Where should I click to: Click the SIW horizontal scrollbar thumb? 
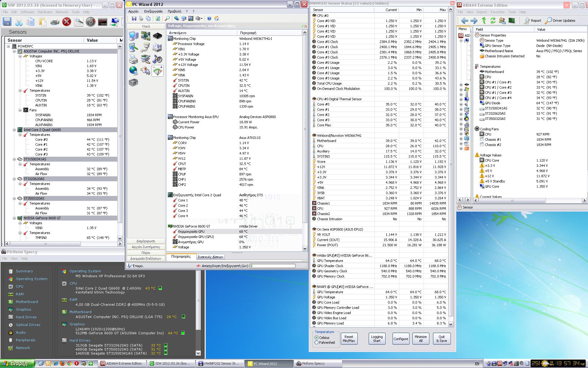tap(45, 244)
